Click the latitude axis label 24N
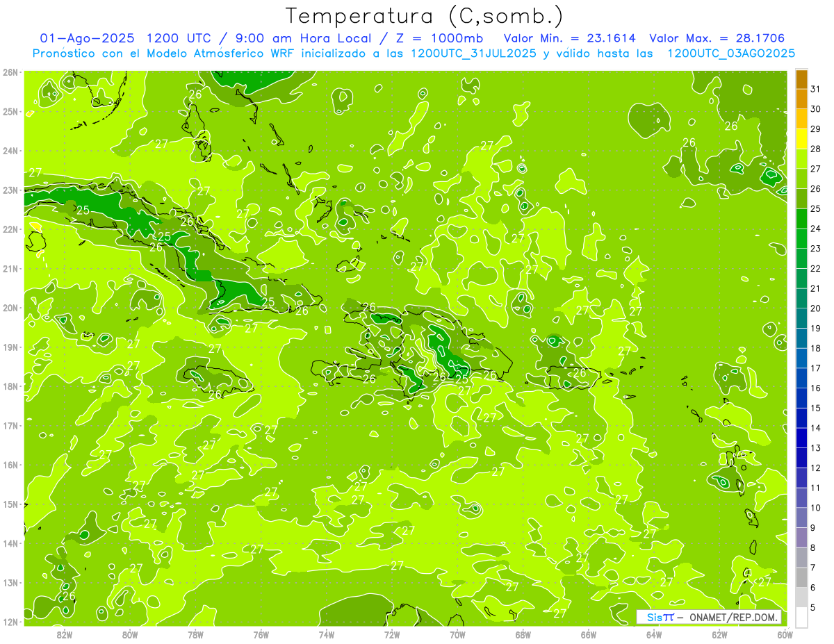 [10, 151]
